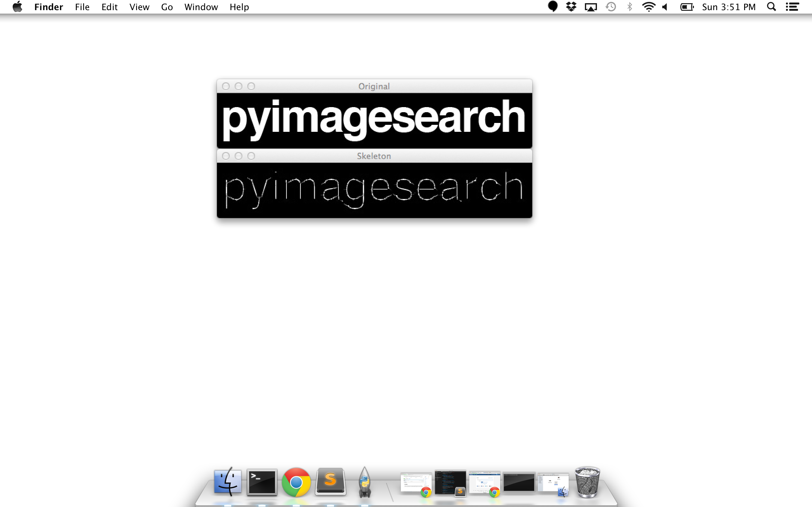The height and width of the screenshot is (507, 812).
Task: Click the Python rocket launcher icon
Action: click(x=364, y=482)
